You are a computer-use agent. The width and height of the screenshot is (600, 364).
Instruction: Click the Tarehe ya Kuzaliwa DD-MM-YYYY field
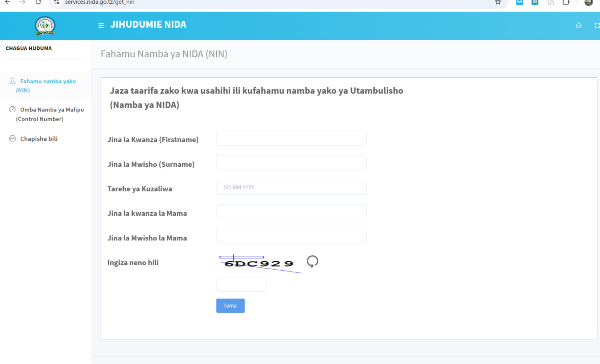point(291,187)
